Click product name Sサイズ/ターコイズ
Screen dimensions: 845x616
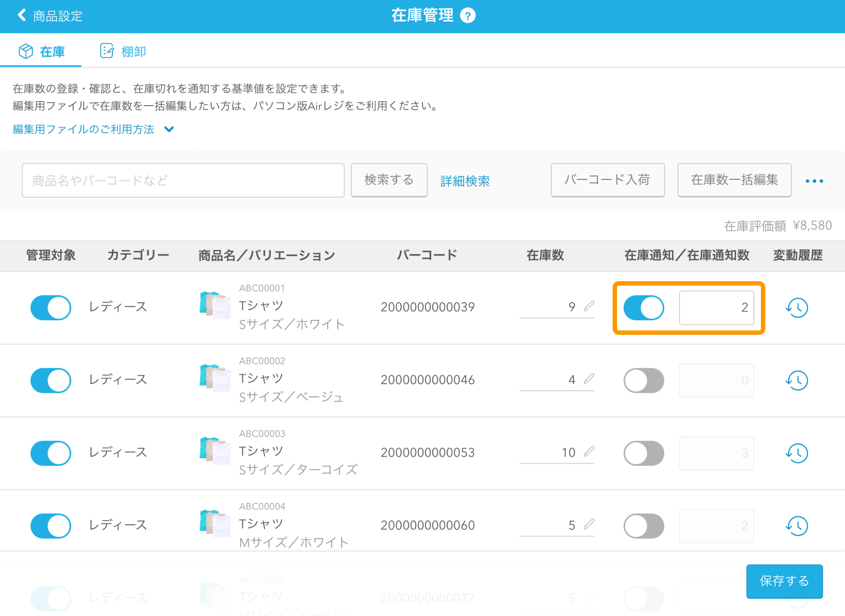point(298,470)
